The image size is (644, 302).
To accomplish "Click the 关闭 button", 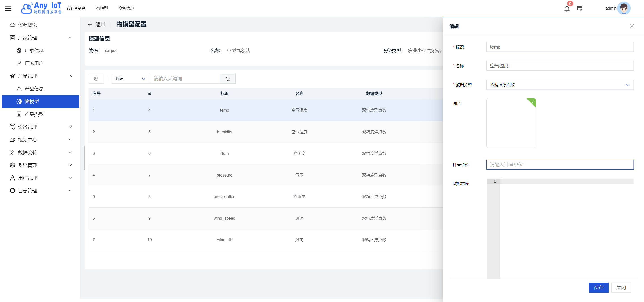I will (621, 287).
